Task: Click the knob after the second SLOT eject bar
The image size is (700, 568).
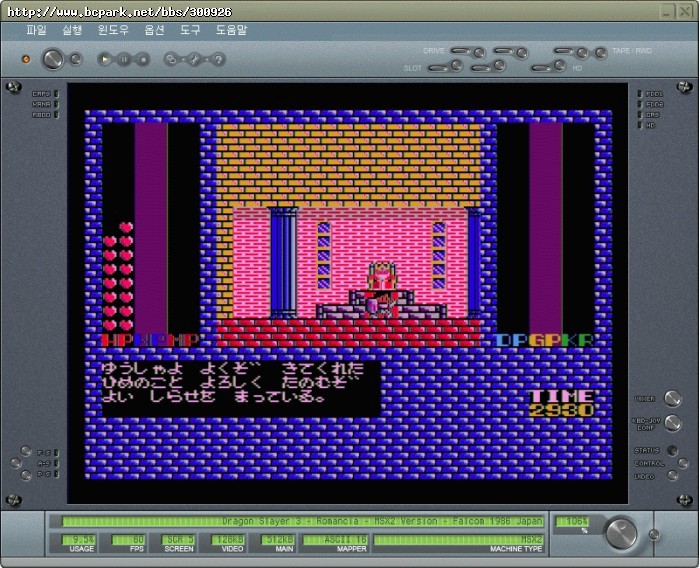Action: (x=500, y=66)
